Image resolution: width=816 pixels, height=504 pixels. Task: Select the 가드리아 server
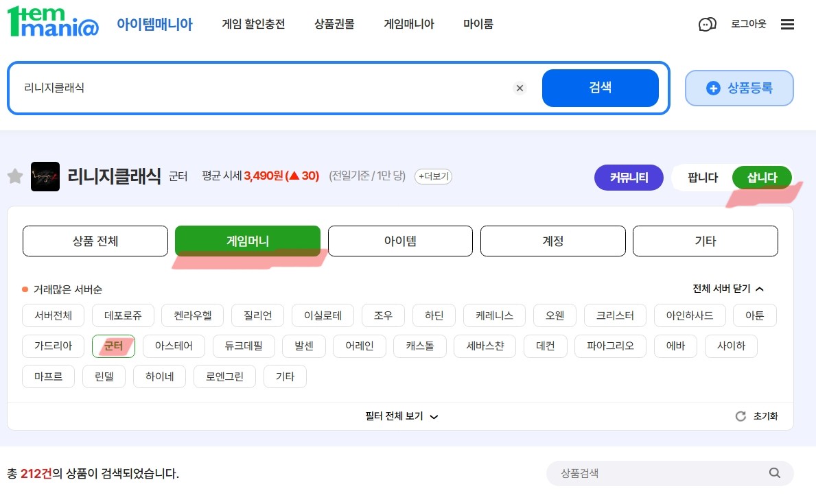click(x=53, y=346)
